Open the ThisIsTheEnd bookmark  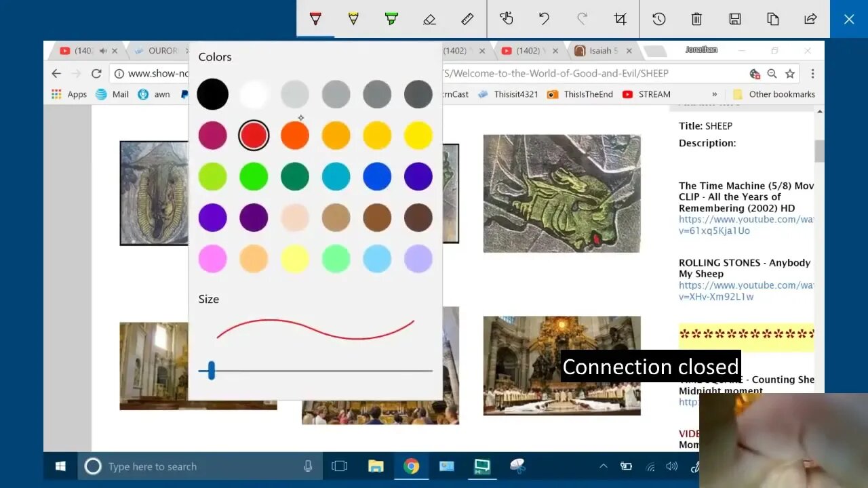[580, 94]
